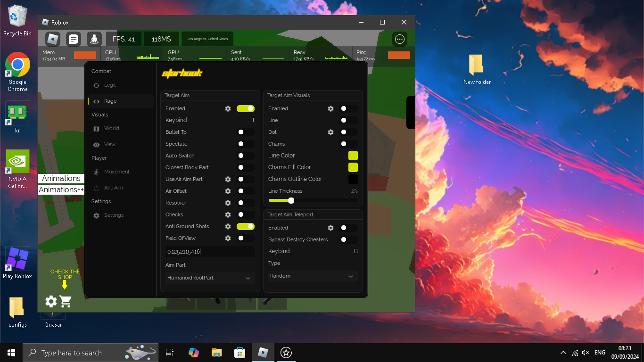The height and width of the screenshot is (362, 644).
Task: Switch to the Legit combat tab
Action: [121, 85]
